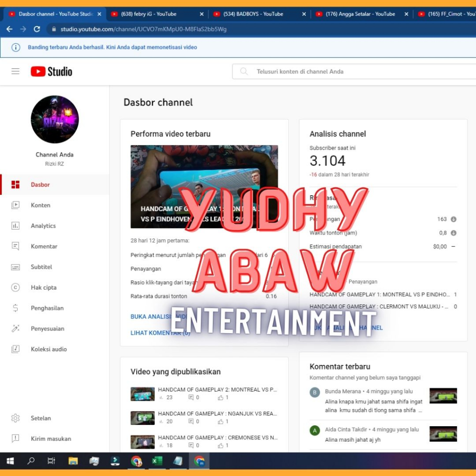The width and height of the screenshot is (476, 476).
Task: Open Koleksi audio library
Action: 48,349
